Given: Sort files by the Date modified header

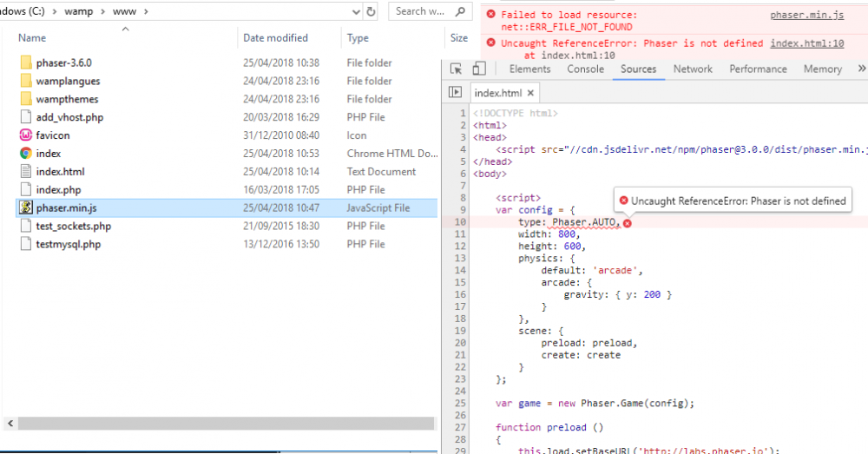Looking at the screenshot, I should [x=275, y=37].
